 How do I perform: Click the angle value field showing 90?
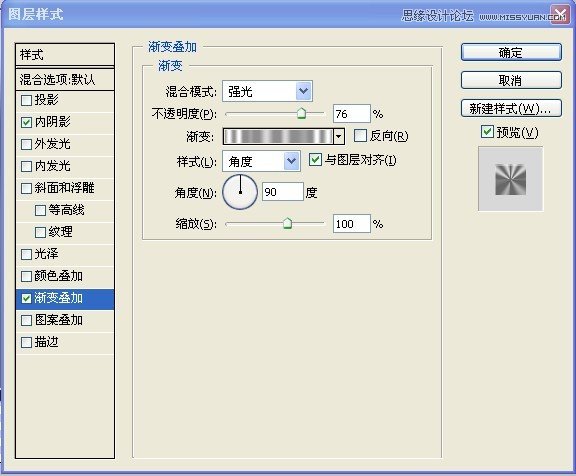click(x=282, y=192)
